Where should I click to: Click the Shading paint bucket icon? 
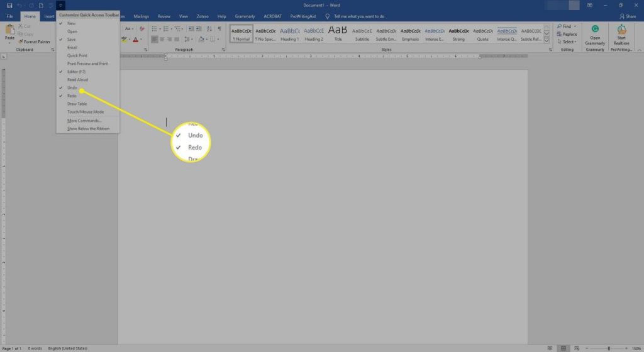201,40
